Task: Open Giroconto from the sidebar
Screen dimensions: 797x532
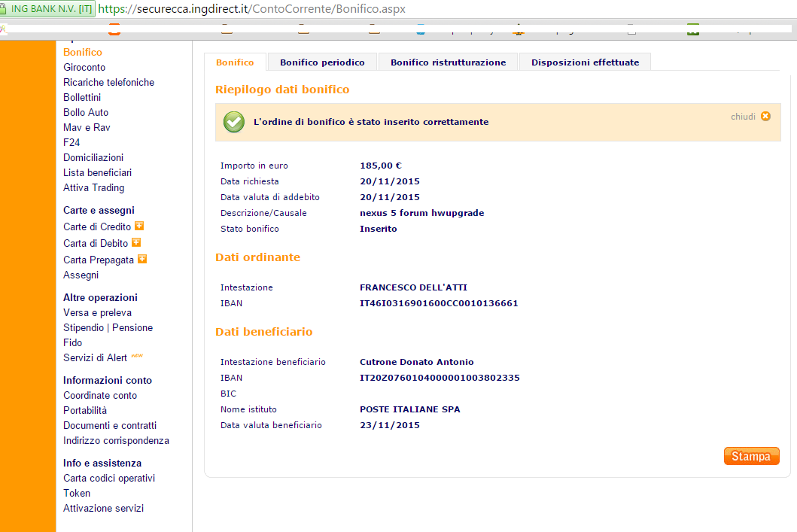Action: [x=84, y=67]
